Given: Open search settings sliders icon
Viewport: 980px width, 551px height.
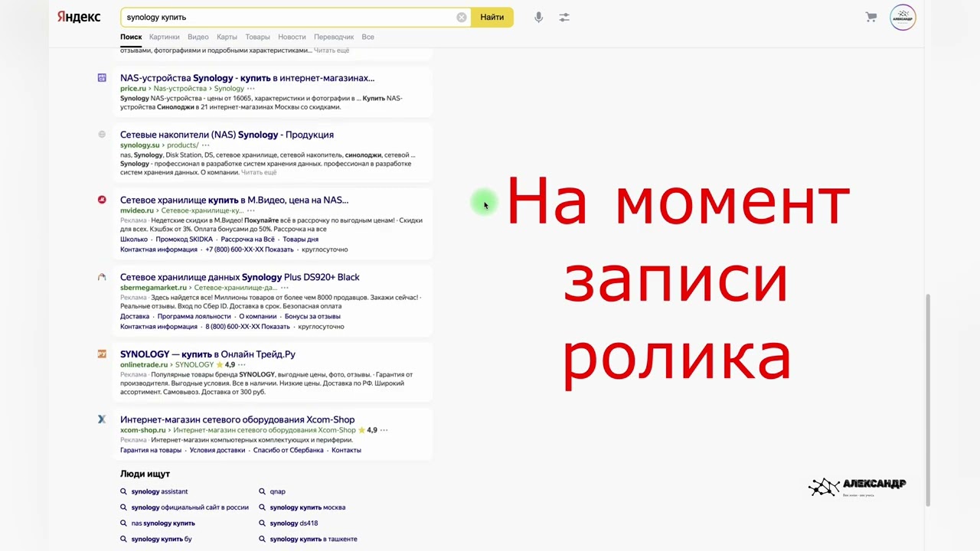Looking at the screenshot, I should (564, 17).
